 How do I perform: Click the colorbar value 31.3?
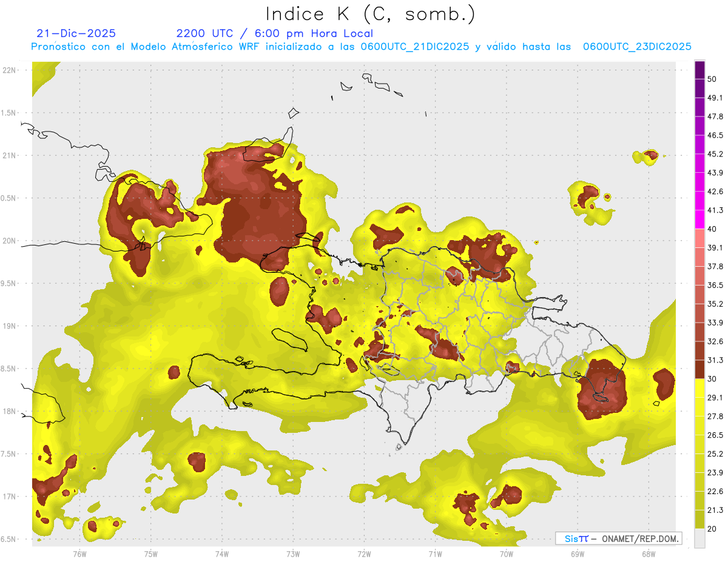tap(715, 361)
